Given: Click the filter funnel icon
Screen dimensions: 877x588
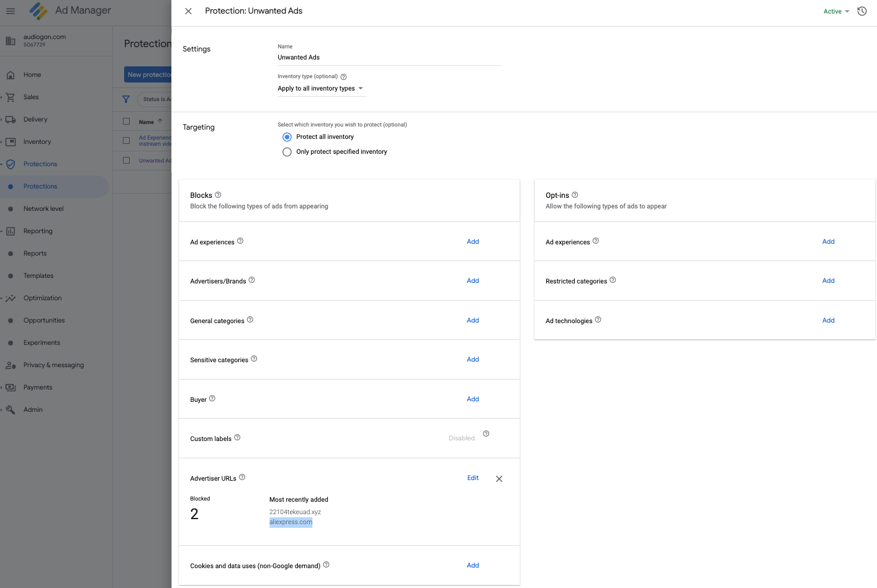Looking at the screenshot, I should (x=126, y=99).
